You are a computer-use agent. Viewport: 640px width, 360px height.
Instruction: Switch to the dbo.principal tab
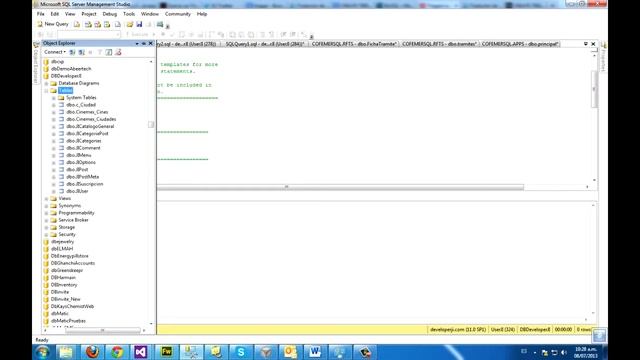520,44
